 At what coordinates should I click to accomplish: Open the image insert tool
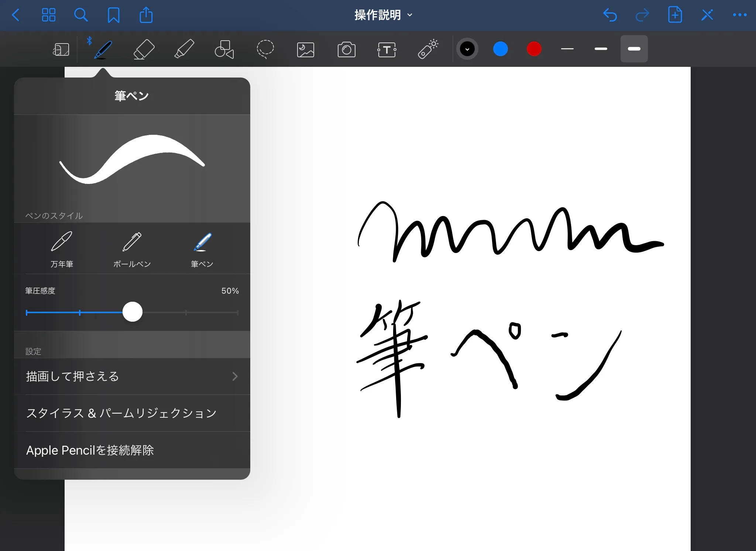click(306, 49)
